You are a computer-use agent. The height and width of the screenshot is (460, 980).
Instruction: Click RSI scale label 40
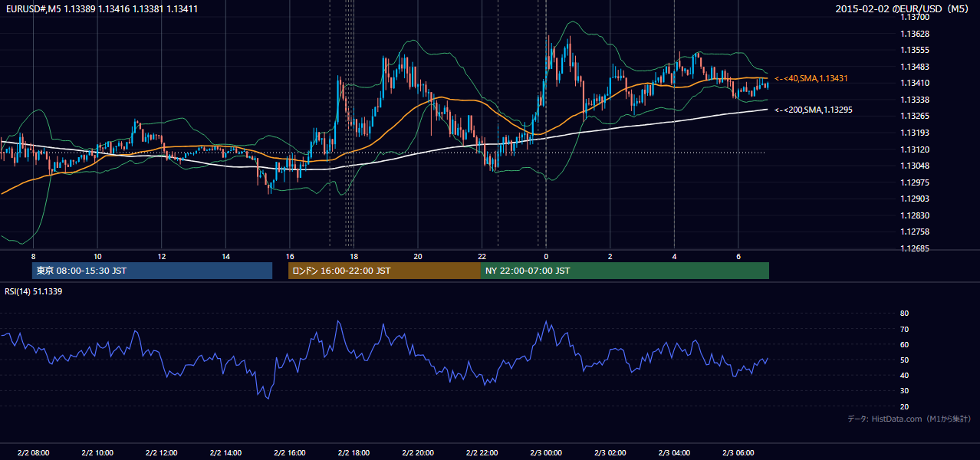904,375
